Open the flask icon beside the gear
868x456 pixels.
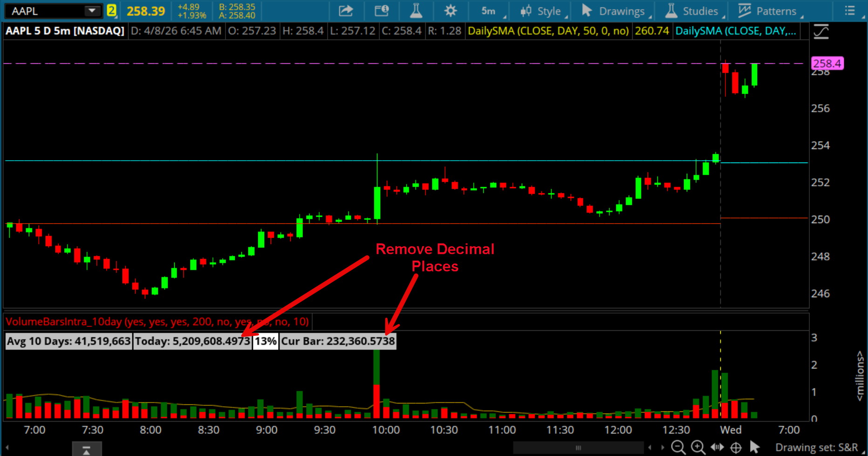pyautogui.click(x=416, y=11)
